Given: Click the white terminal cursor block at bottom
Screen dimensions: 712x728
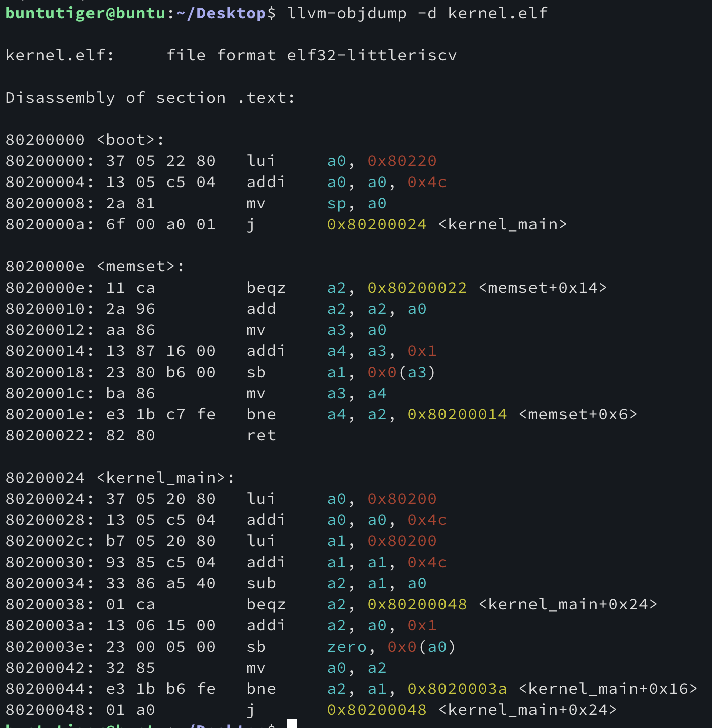Looking at the screenshot, I should pos(291,724).
